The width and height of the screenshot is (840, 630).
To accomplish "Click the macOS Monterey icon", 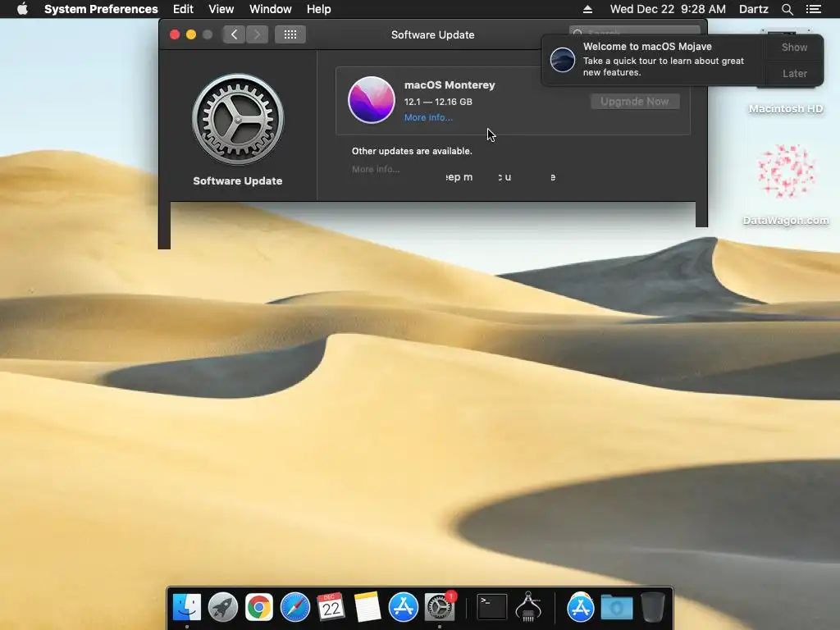I will [x=372, y=99].
